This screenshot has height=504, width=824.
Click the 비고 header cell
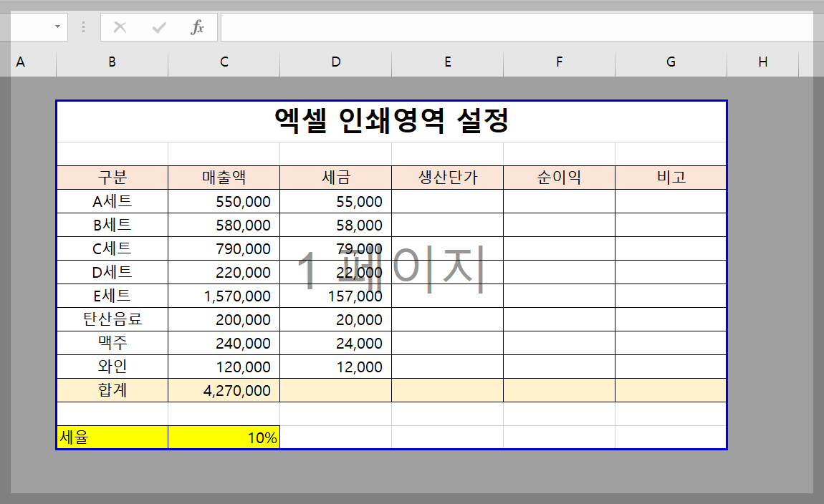point(670,177)
